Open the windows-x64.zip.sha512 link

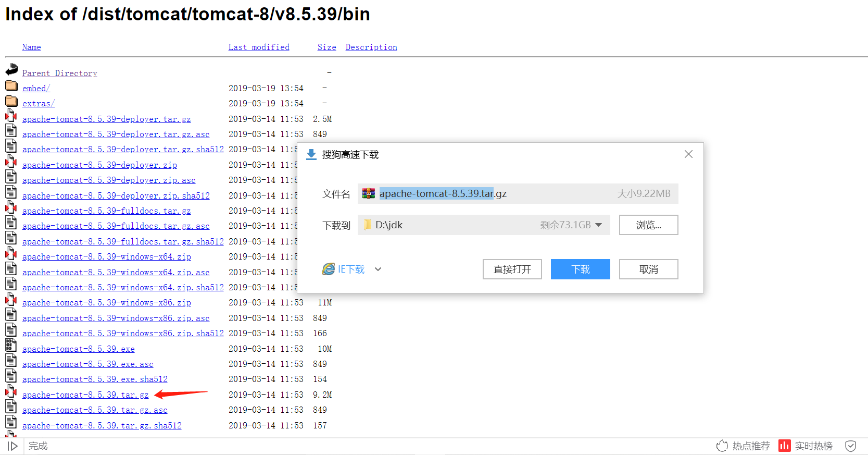tap(123, 288)
